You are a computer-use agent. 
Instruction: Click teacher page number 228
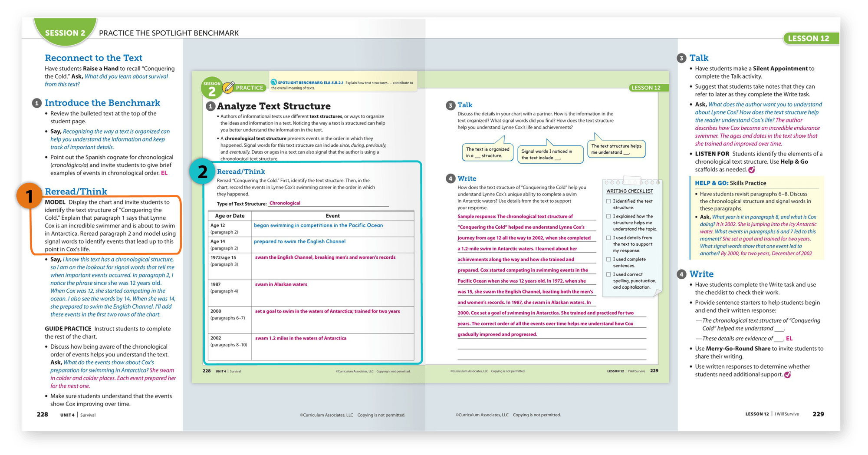[x=42, y=414]
